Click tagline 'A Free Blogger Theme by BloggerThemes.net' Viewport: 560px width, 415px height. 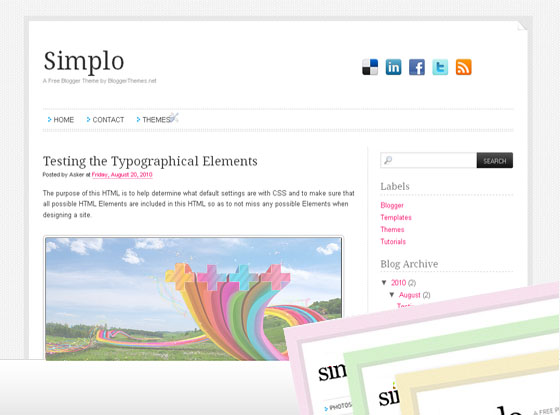tap(100, 81)
